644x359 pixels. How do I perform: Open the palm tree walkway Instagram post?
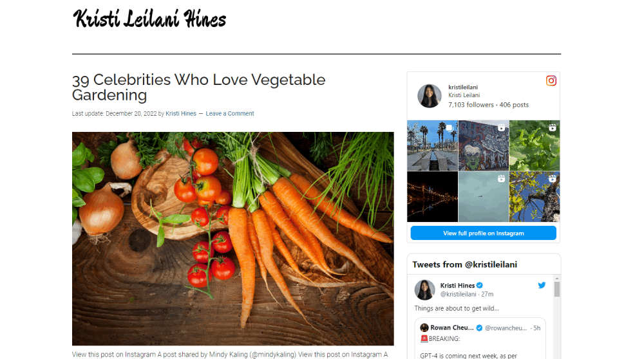coord(432,145)
